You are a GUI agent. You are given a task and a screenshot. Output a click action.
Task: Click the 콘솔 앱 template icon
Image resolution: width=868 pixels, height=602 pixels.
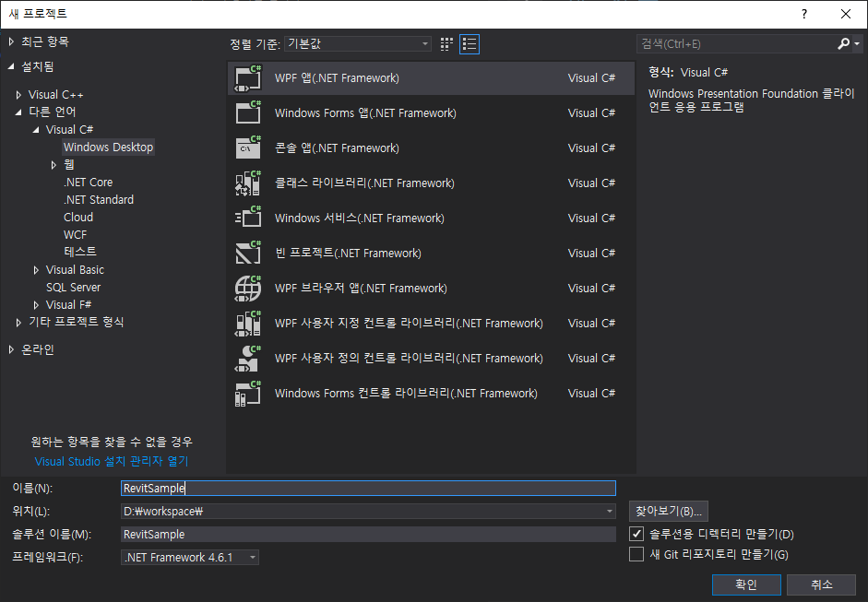[x=247, y=148]
